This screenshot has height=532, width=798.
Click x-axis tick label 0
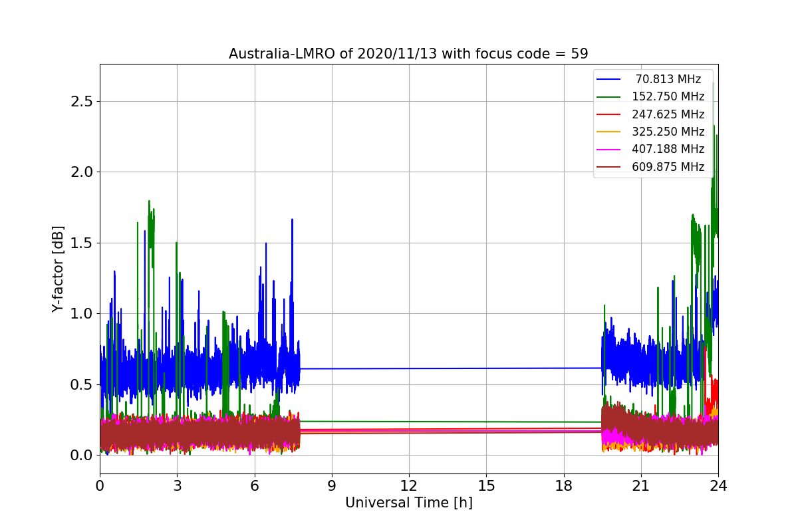(x=100, y=485)
